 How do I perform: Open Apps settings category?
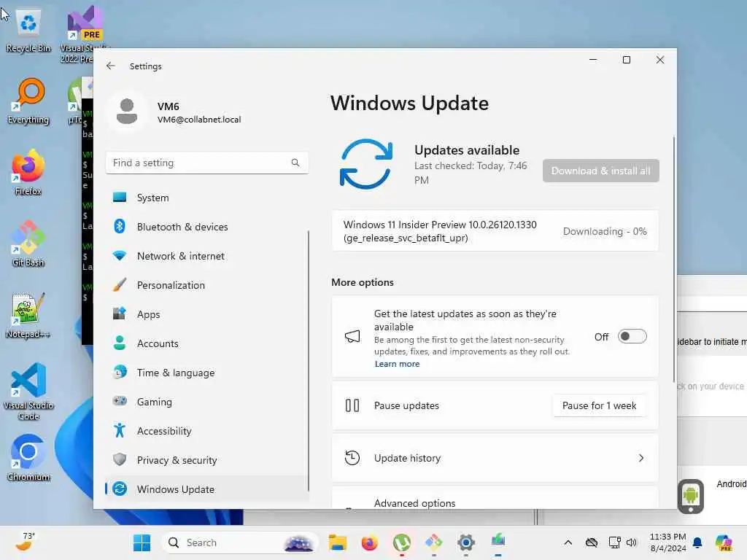[206, 314]
